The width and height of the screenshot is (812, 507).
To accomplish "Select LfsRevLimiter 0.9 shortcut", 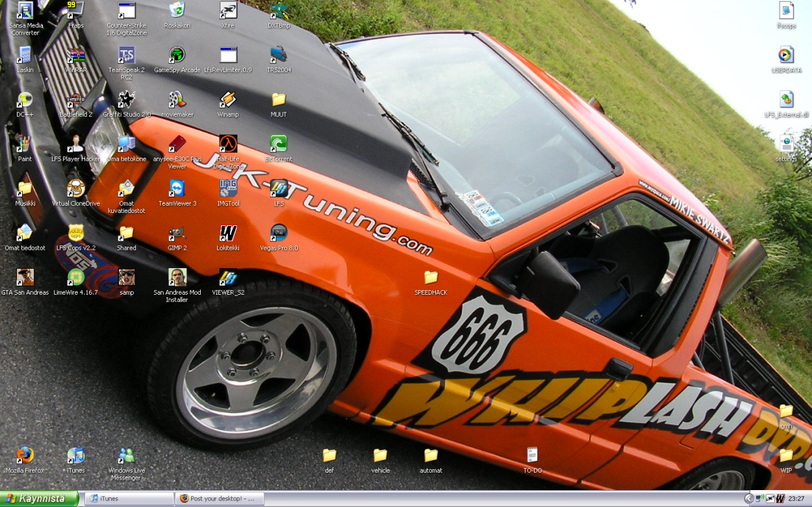I will [x=228, y=55].
